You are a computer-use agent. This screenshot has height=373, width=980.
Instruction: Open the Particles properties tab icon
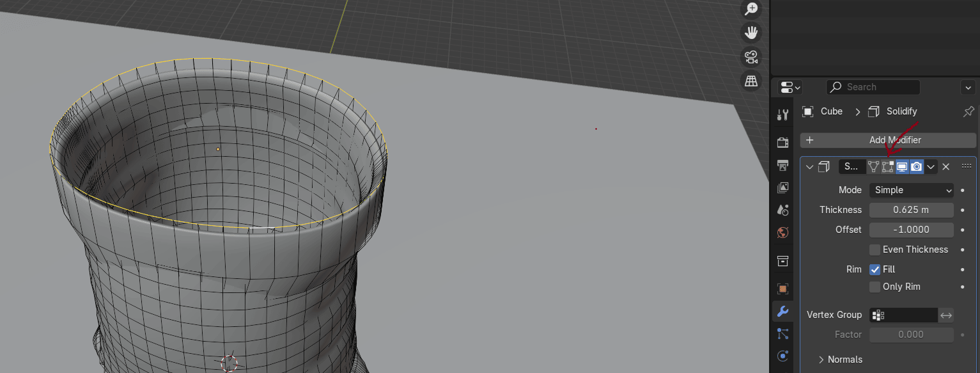782,333
